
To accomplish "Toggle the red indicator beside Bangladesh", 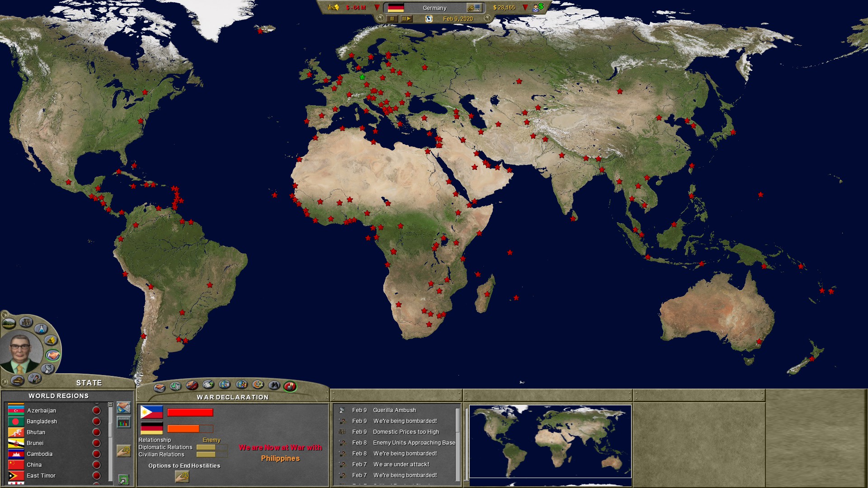I will [x=96, y=421].
